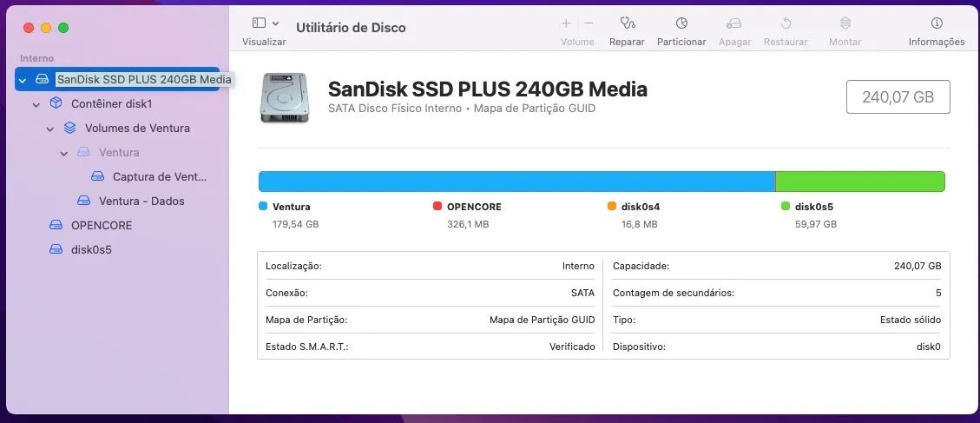Screen dimensions: 980x423
Task: Click the OPENCORE volume icon in sidebar
Action: point(56,225)
